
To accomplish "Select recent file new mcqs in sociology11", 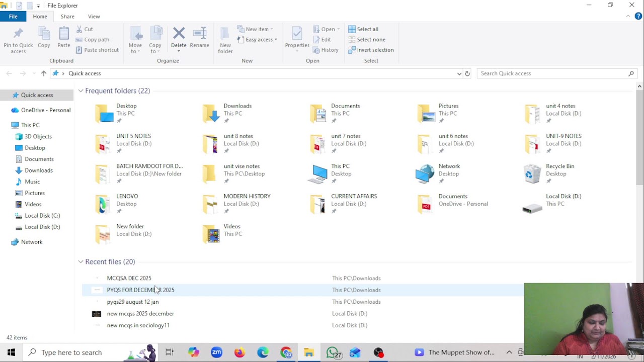I will pyautogui.click(x=138, y=325).
